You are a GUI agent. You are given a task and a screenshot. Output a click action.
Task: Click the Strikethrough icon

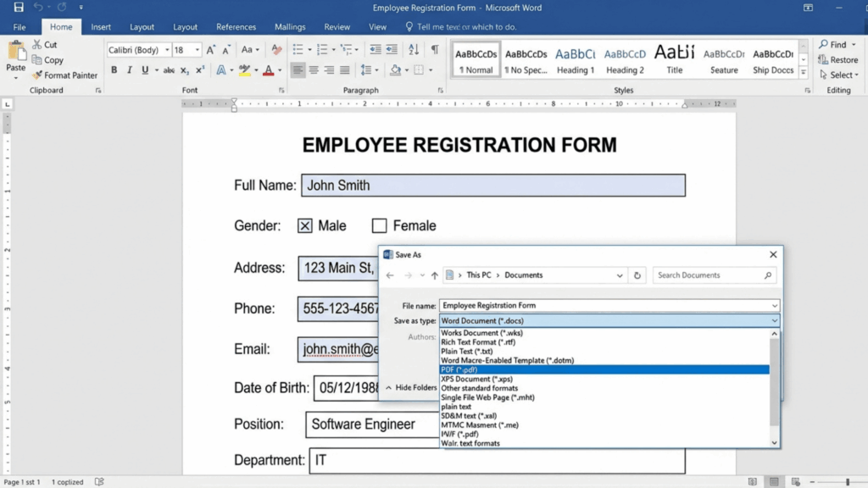click(x=169, y=69)
